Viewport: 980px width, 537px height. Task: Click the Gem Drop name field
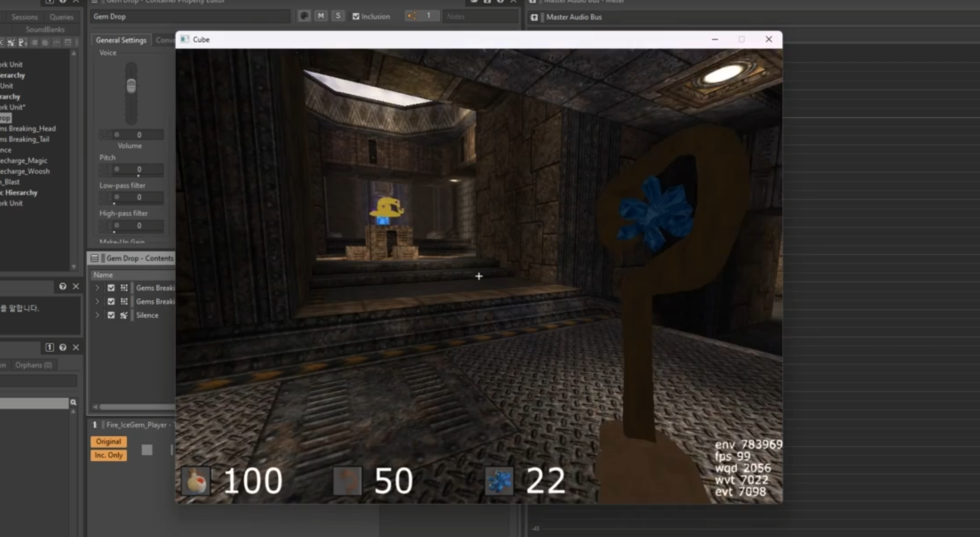(x=190, y=17)
